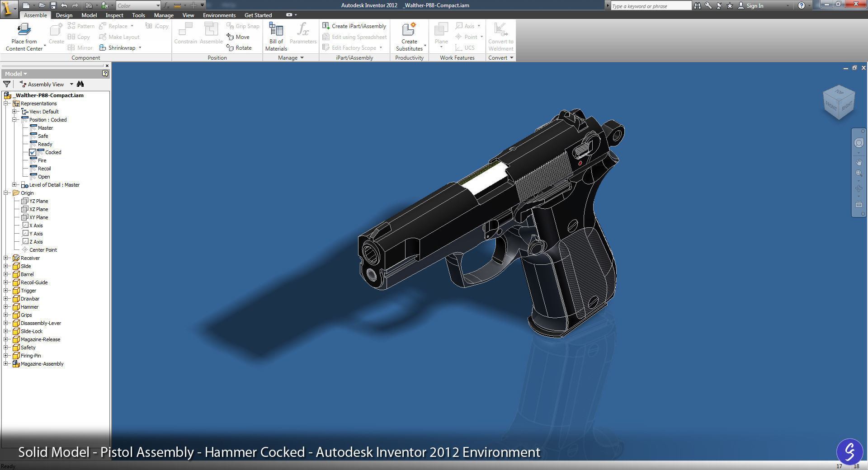This screenshot has height=470, width=868.
Task: Close the Model browser panel
Action: pyautogui.click(x=107, y=66)
